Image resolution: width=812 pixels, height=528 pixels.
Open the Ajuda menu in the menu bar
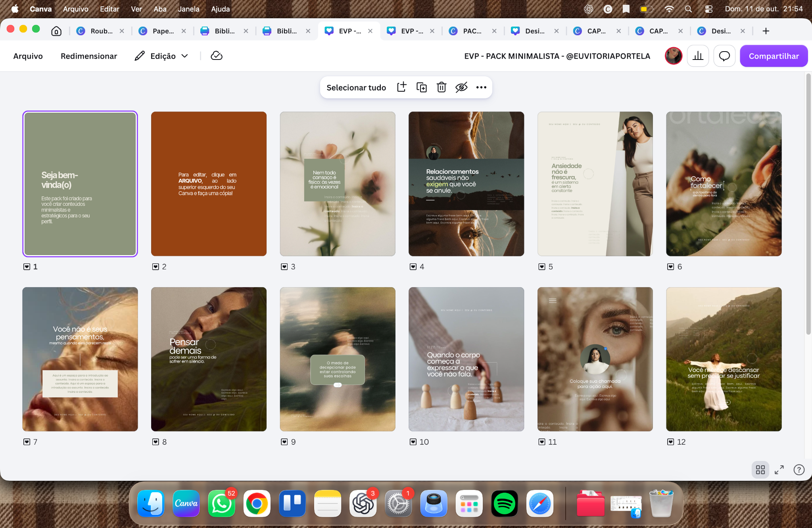[220, 9]
